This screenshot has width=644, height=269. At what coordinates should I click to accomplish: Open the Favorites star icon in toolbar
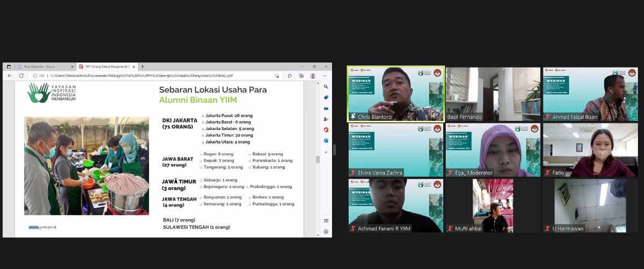click(290, 76)
